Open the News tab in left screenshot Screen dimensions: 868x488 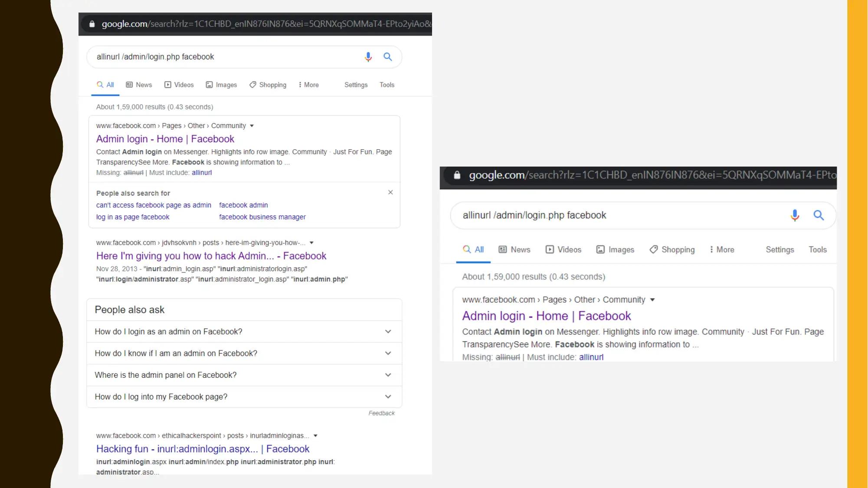pyautogui.click(x=139, y=85)
